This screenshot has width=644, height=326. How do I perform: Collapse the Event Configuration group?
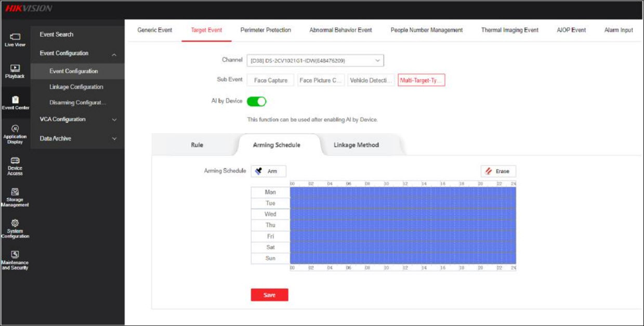114,54
